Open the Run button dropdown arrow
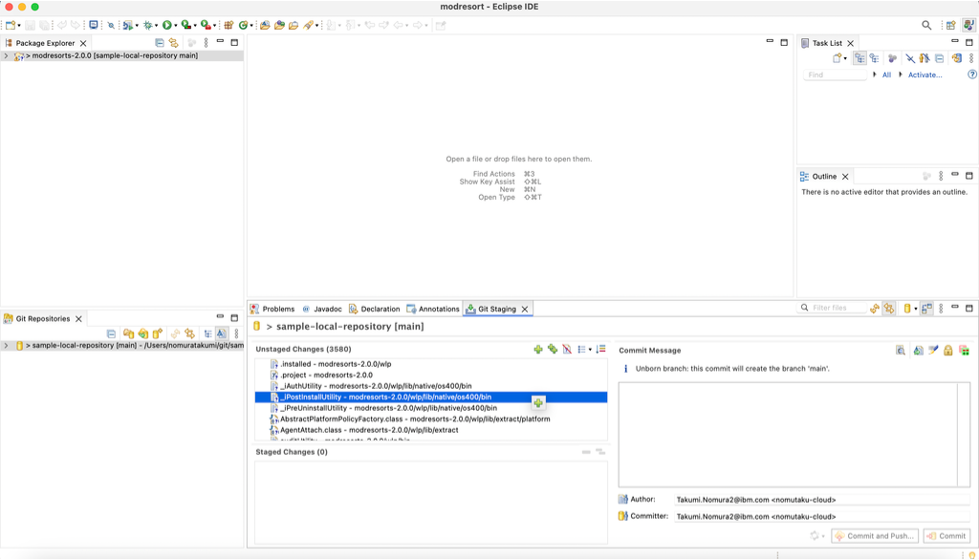 pyautogui.click(x=176, y=26)
